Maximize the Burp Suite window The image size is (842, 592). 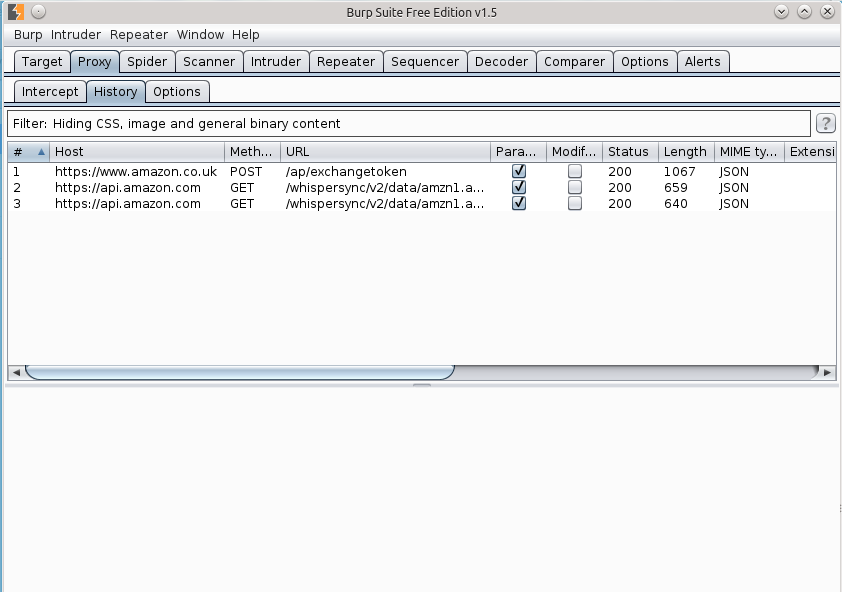pyautogui.click(x=804, y=11)
